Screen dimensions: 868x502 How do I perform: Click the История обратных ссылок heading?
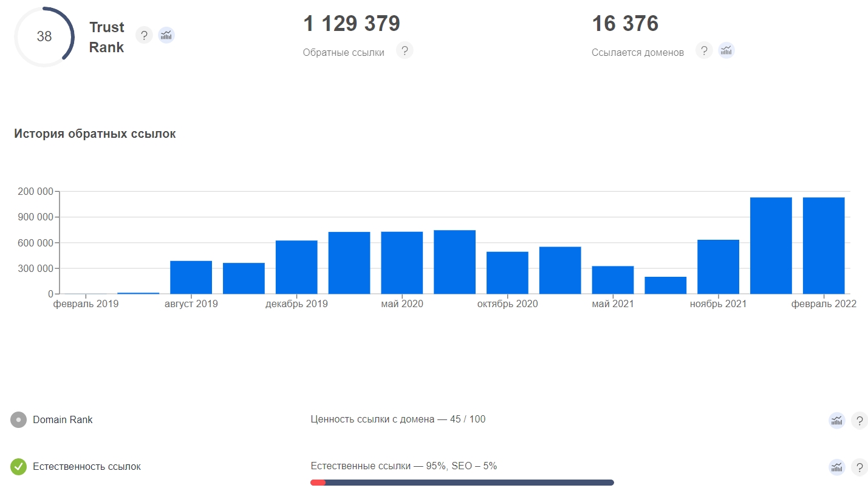95,134
